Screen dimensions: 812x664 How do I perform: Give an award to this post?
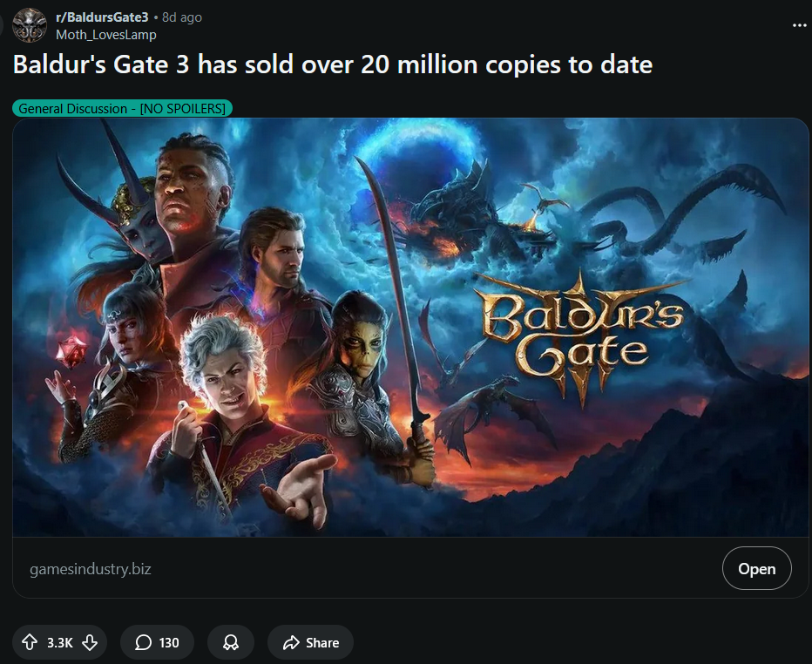[x=231, y=642]
